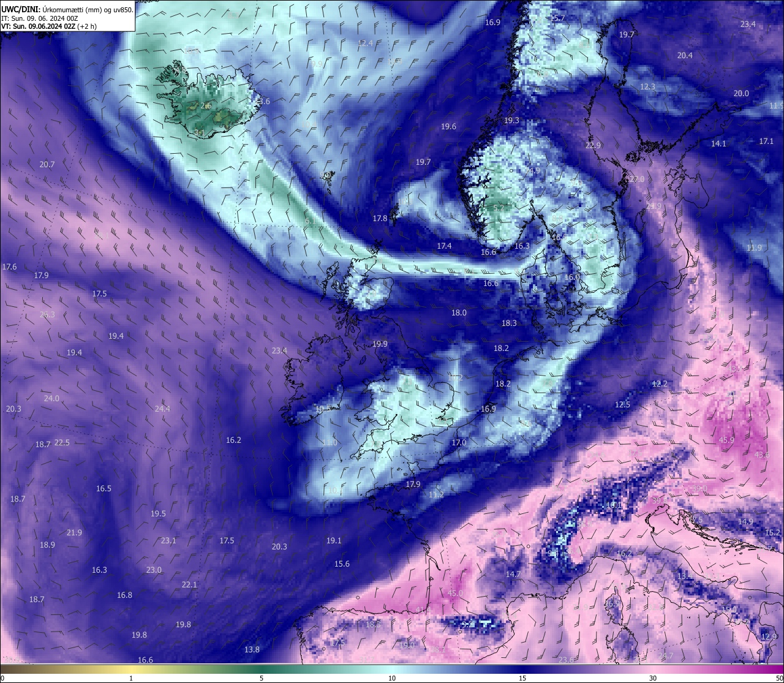Click the map value '43.6'
This screenshot has height=683, width=784.
point(762,455)
